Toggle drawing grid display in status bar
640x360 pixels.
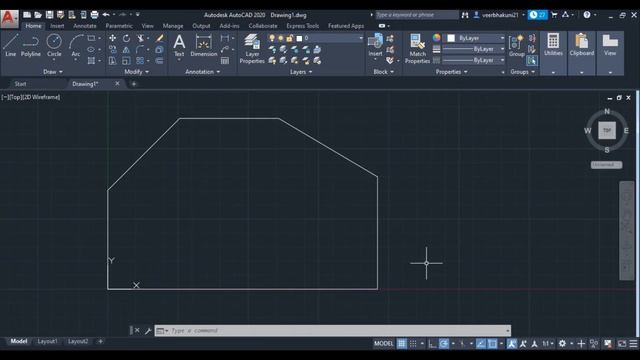[402, 344]
